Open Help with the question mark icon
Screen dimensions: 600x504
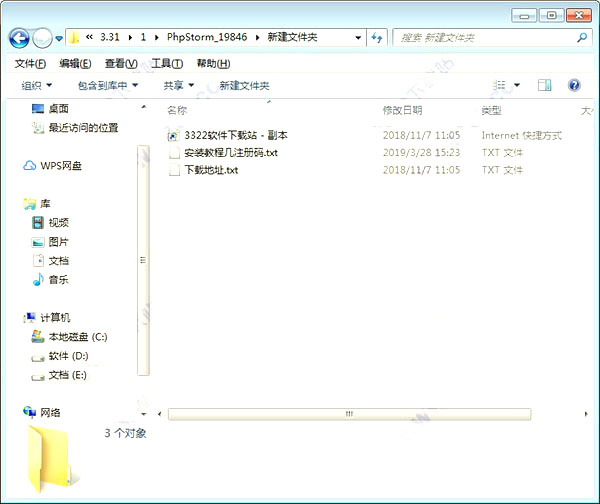click(574, 85)
